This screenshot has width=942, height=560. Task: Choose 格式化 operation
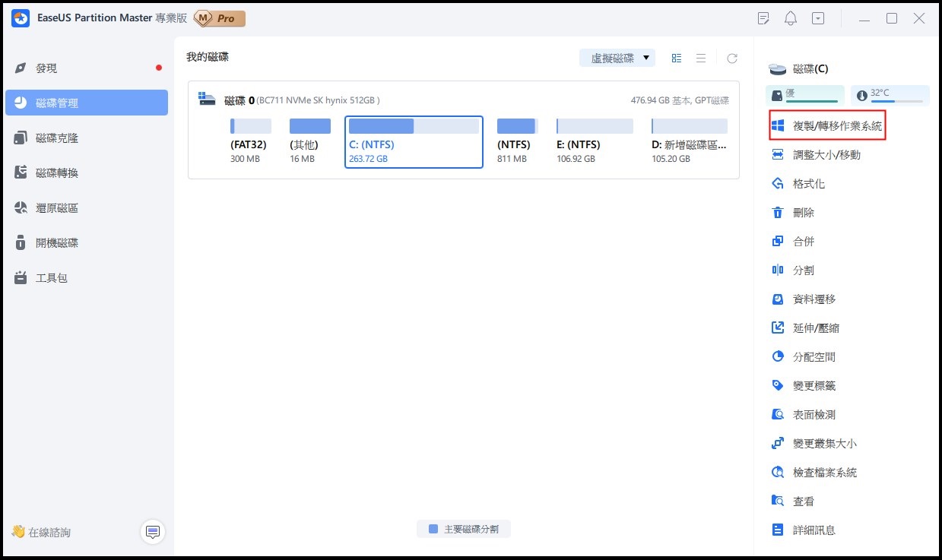(x=798, y=184)
